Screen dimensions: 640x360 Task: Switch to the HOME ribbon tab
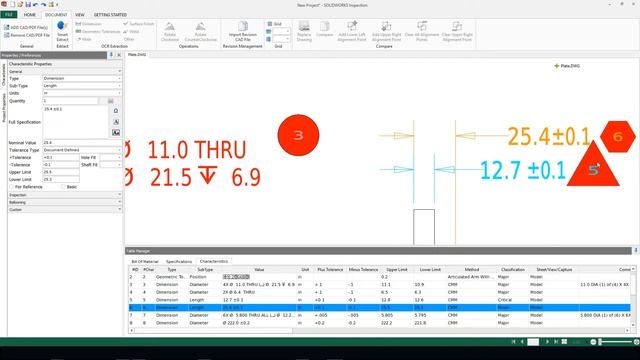point(29,15)
